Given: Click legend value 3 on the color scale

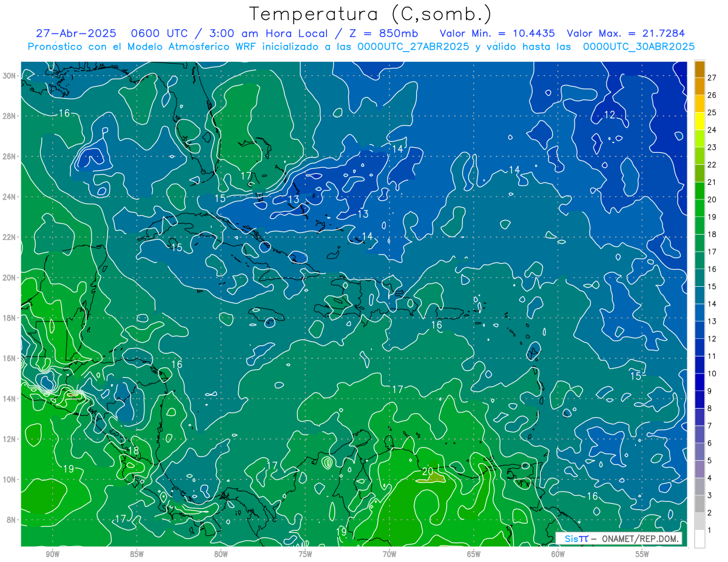Looking at the screenshot, I should pos(710,495).
